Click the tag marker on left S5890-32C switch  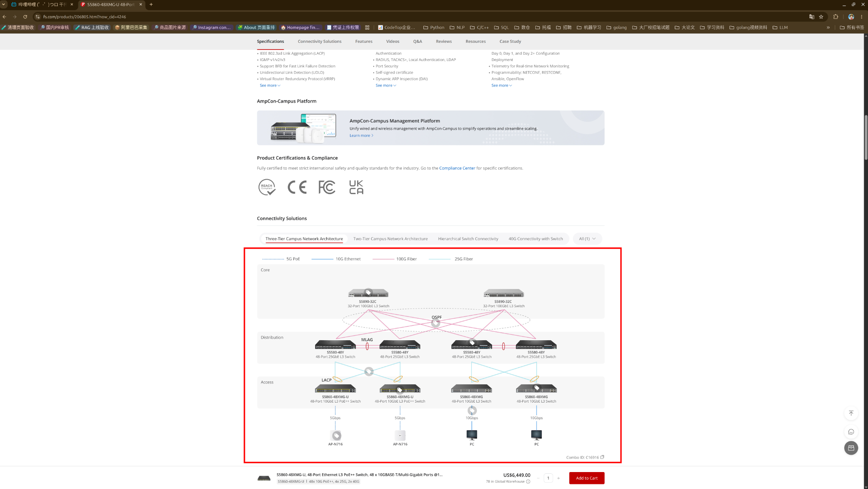(x=368, y=292)
